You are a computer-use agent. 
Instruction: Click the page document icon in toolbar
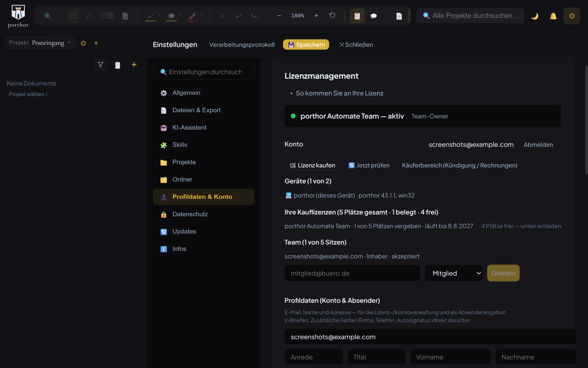[399, 16]
